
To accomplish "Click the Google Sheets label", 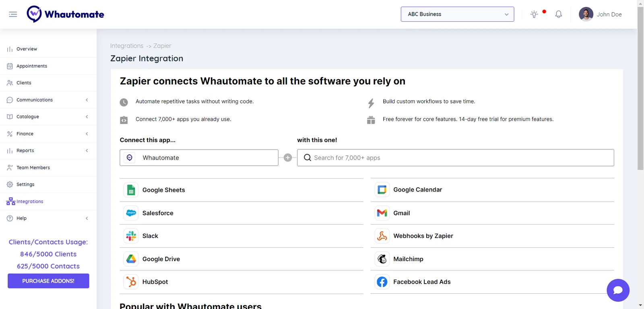I will (x=163, y=190).
